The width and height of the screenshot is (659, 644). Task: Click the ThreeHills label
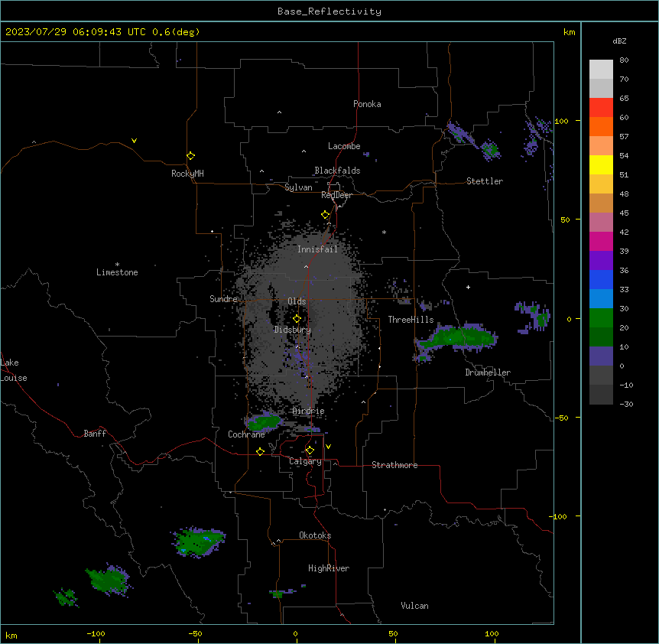click(x=411, y=320)
